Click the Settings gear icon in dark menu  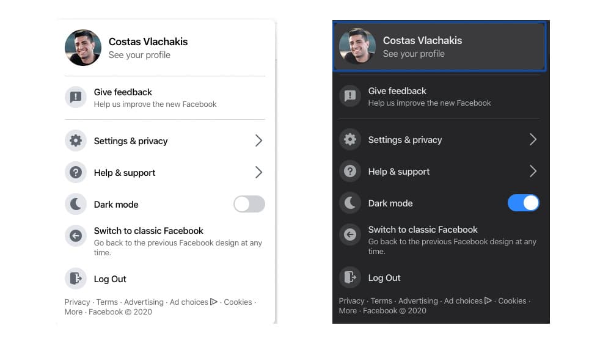(350, 140)
